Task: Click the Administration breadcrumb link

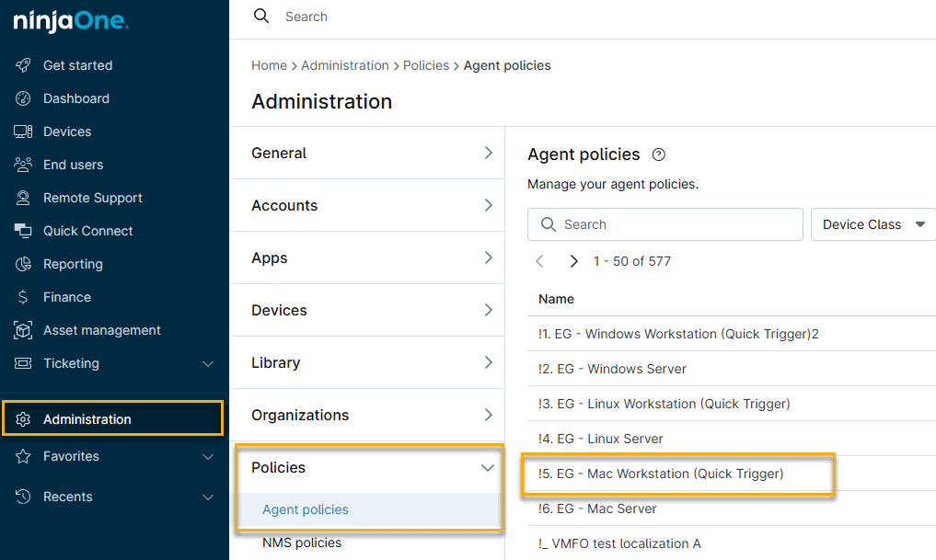Action: click(345, 65)
